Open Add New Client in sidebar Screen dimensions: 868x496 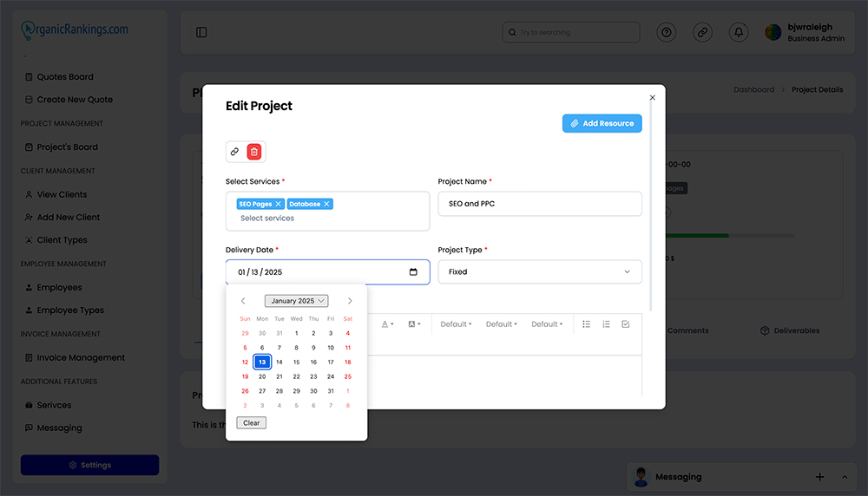pos(62,218)
